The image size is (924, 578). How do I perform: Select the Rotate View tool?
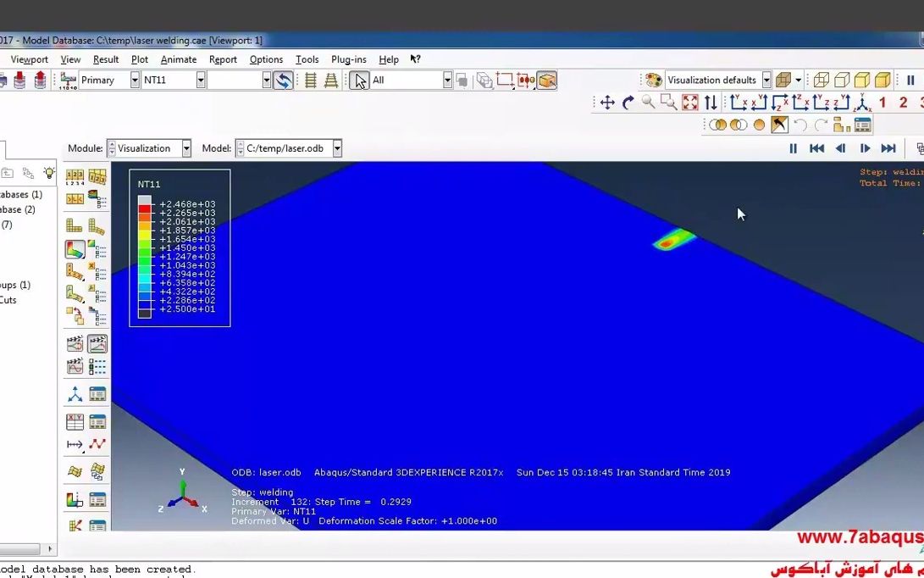click(628, 102)
